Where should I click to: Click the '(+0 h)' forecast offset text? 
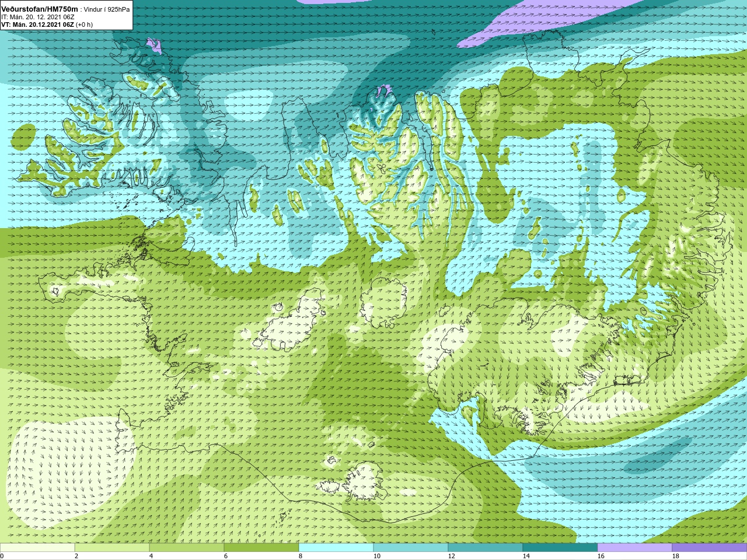pyautogui.click(x=84, y=24)
